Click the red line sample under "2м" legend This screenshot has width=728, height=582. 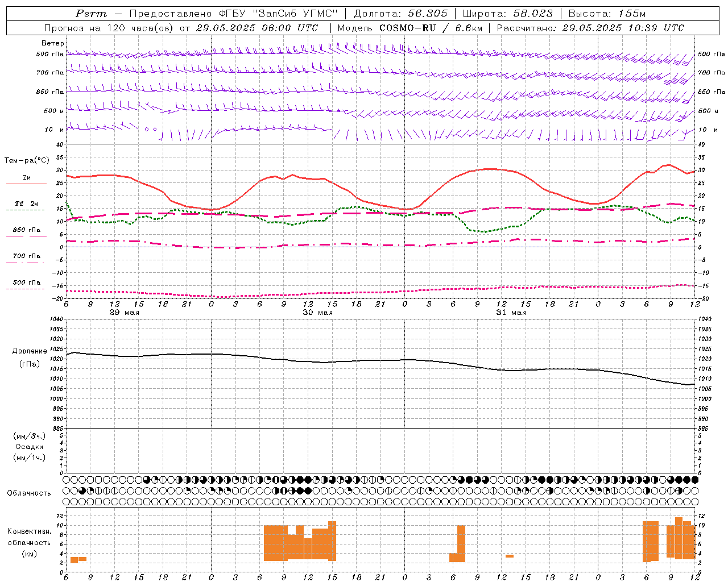coord(26,184)
